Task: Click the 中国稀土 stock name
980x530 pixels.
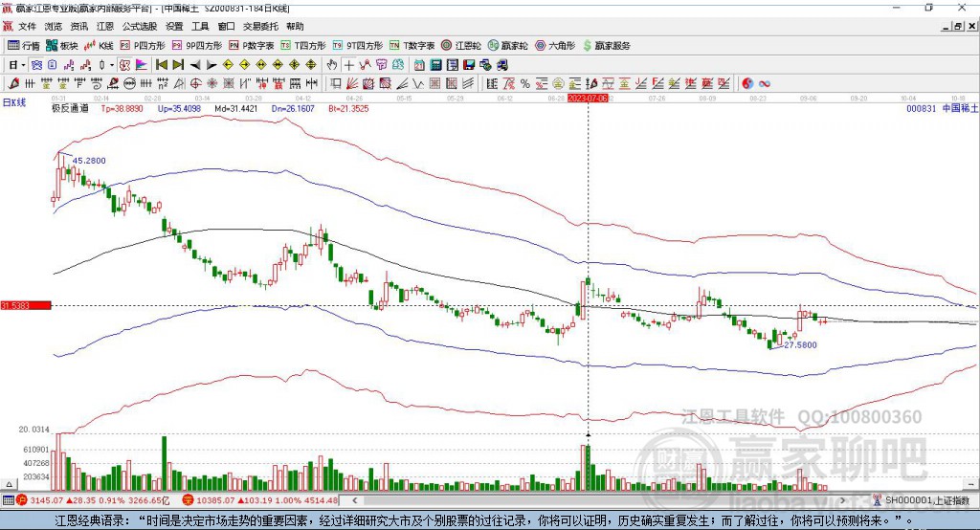Action: click(x=960, y=108)
